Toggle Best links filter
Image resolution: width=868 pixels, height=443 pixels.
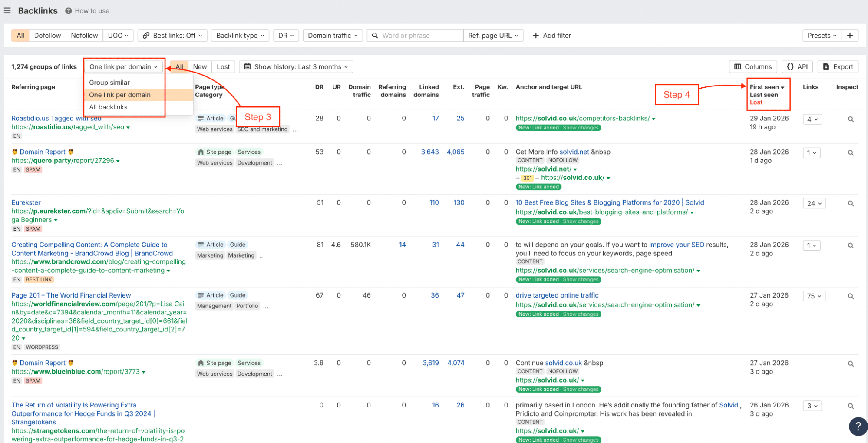pos(172,36)
